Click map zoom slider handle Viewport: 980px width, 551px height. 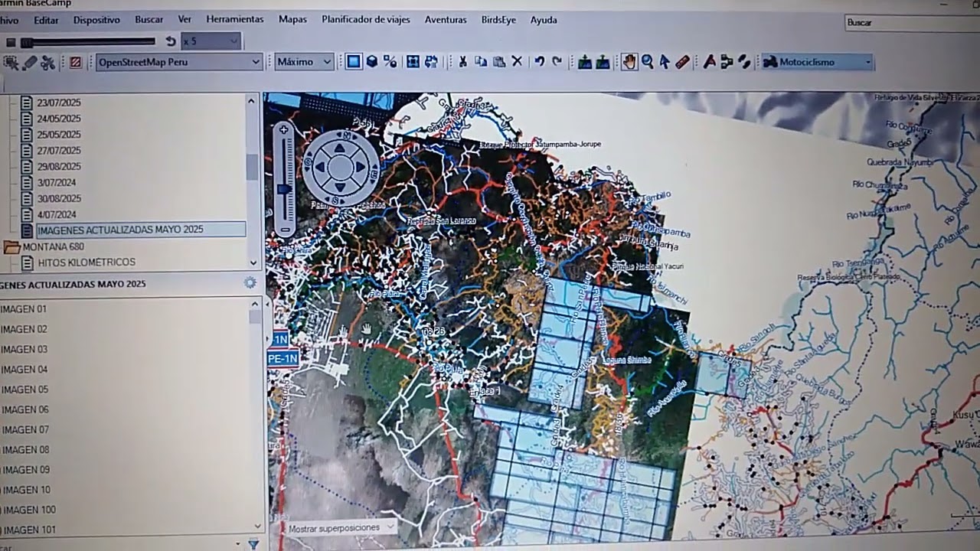[284, 188]
